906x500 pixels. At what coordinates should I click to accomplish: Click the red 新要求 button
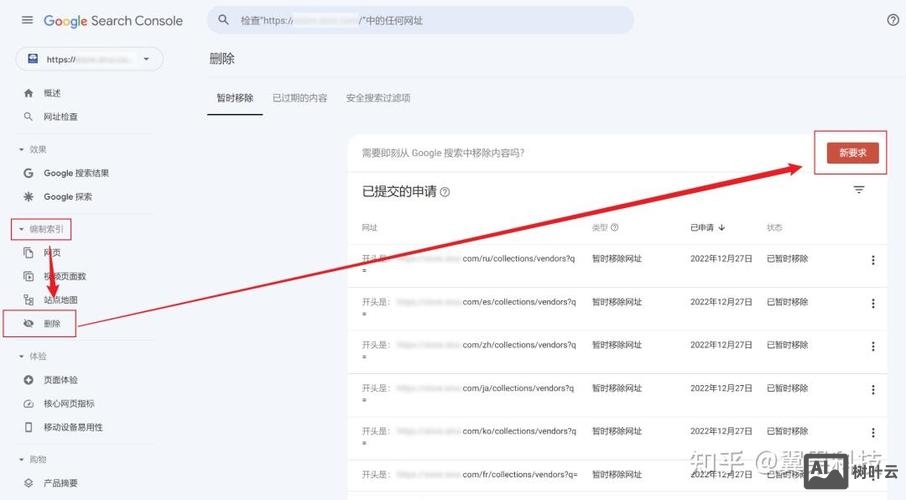coord(852,153)
